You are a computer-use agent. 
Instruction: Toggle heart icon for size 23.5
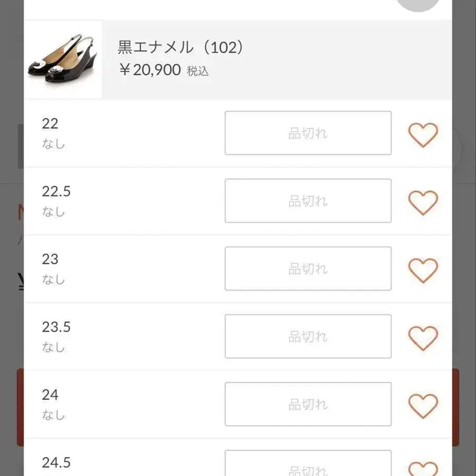pyautogui.click(x=423, y=338)
